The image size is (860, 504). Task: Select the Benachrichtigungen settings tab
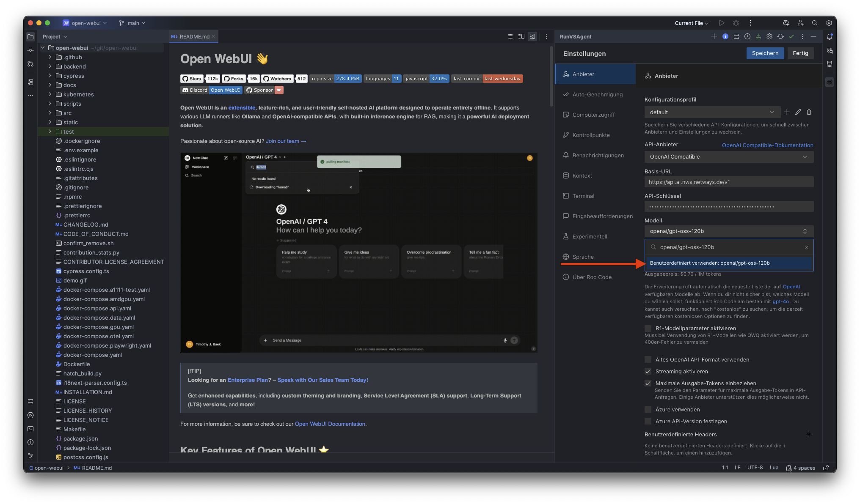[x=595, y=155]
